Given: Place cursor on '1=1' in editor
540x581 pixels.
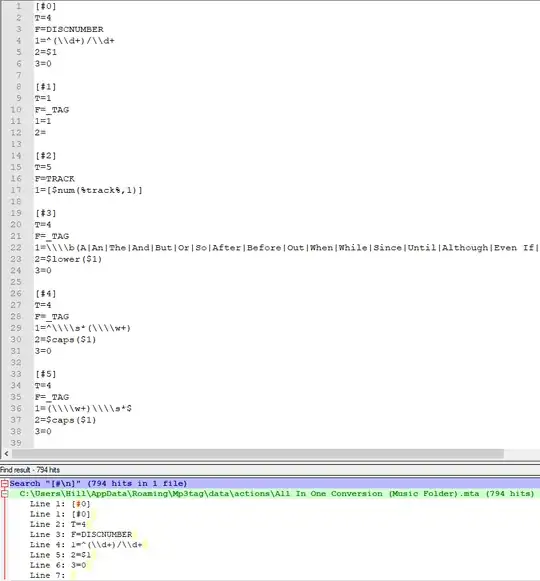Looking at the screenshot, I should (x=43, y=121).
